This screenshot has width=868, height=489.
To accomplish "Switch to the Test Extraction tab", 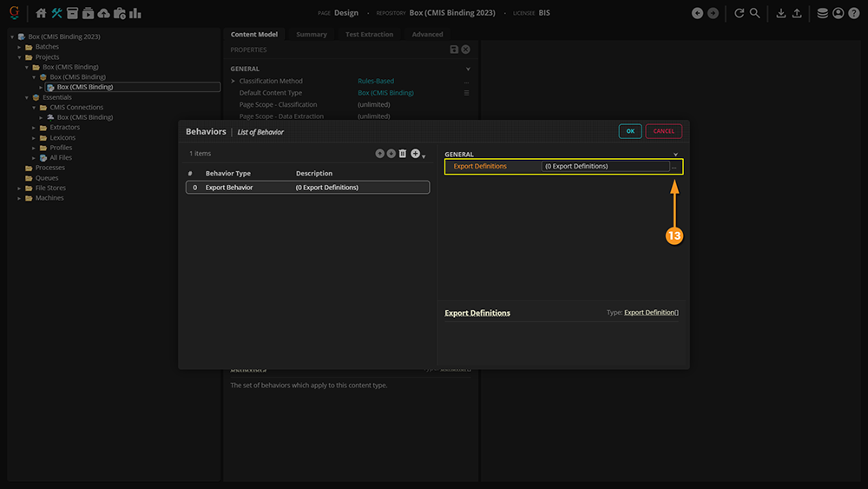I will click(x=369, y=35).
